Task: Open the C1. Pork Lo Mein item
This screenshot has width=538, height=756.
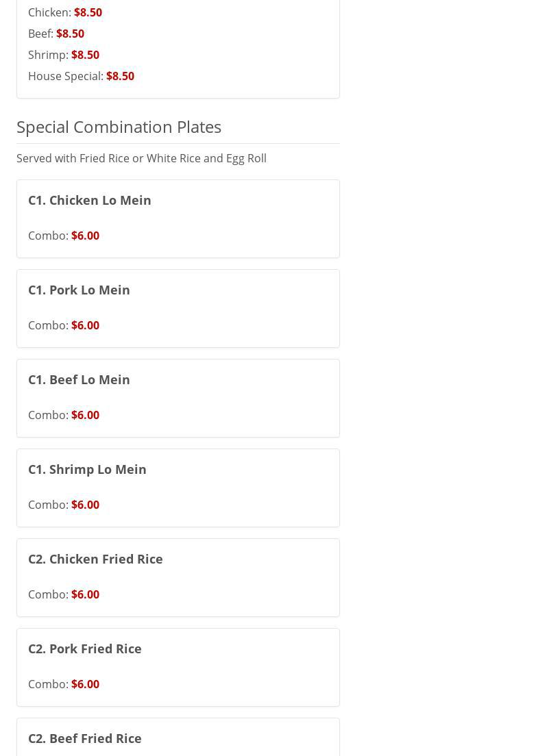Action: 79,290
